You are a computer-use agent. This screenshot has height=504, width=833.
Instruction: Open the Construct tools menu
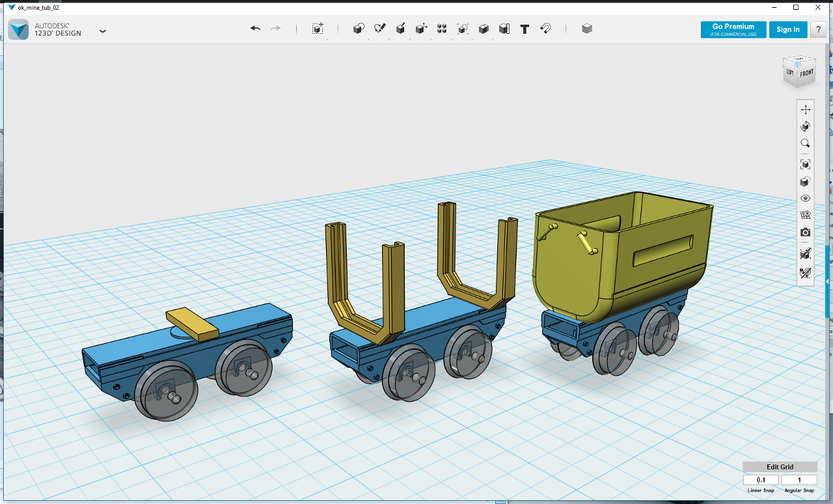400,29
